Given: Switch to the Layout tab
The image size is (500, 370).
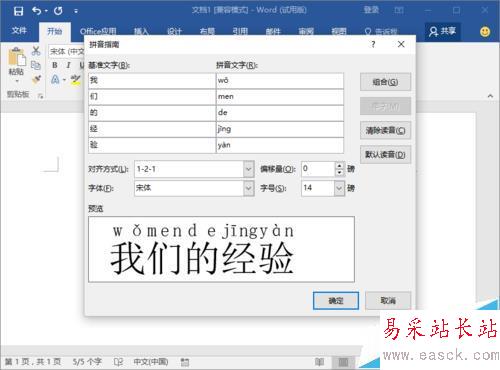Looking at the screenshot, I should (x=207, y=32).
